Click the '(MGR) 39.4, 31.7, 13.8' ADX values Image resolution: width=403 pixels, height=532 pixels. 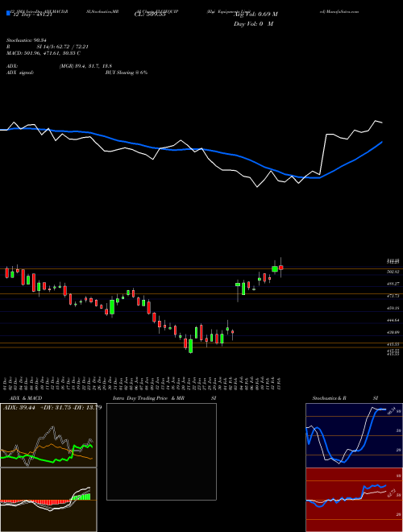[x=85, y=66]
